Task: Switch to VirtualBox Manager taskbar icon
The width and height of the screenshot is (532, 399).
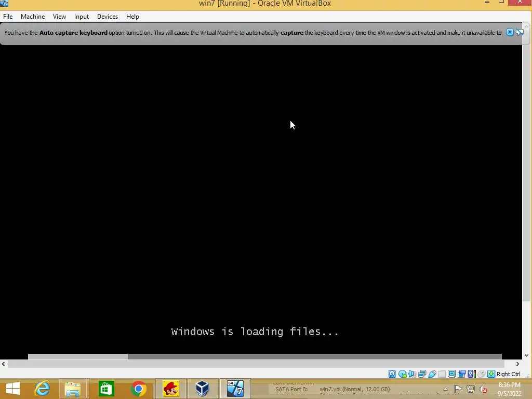Action: tap(202, 389)
